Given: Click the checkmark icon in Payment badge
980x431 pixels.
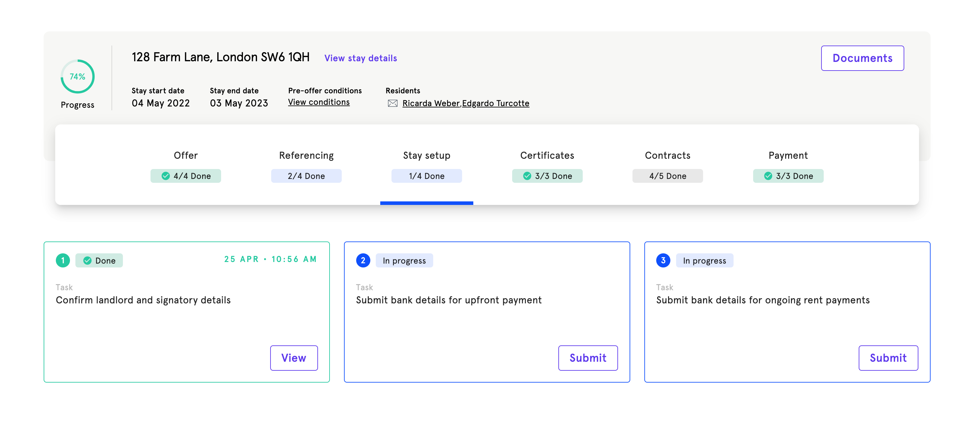Looking at the screenshot, I should click(768, 176).
